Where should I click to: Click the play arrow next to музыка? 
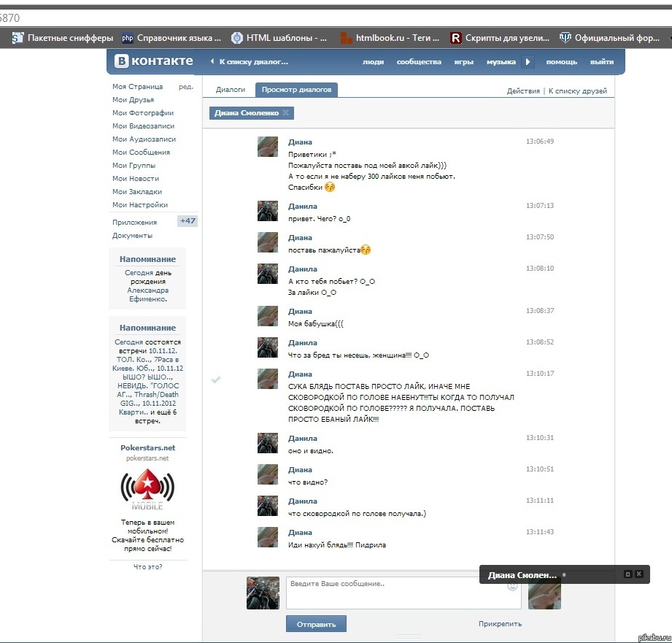tap(528, 62)
